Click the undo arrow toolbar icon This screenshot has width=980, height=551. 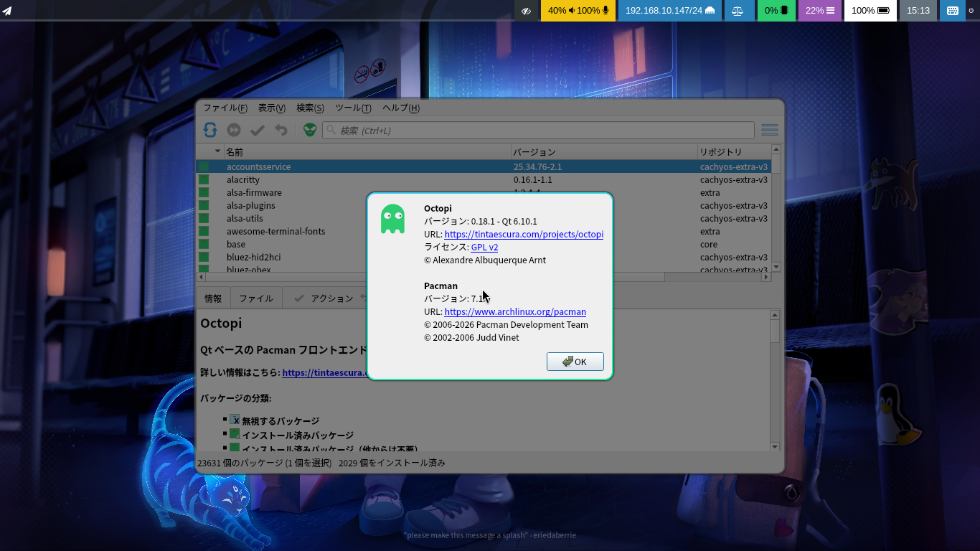tap(281, 130)
